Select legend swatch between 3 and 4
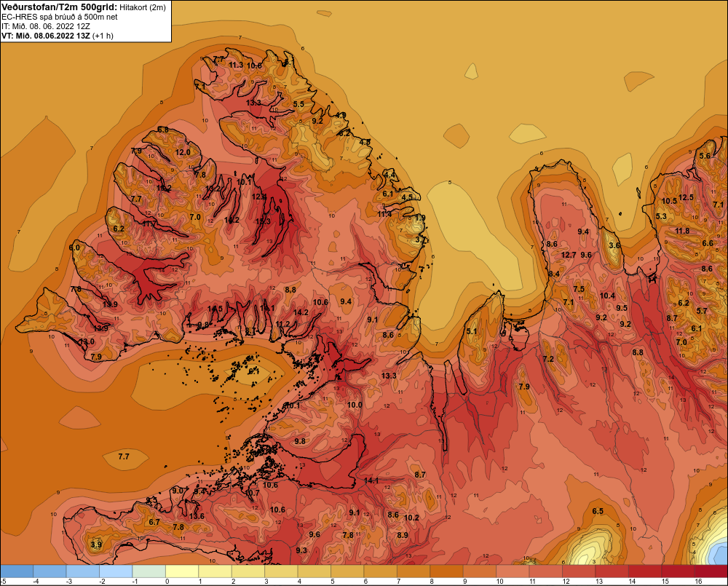The image size is (728, 586). pos(281,571)
